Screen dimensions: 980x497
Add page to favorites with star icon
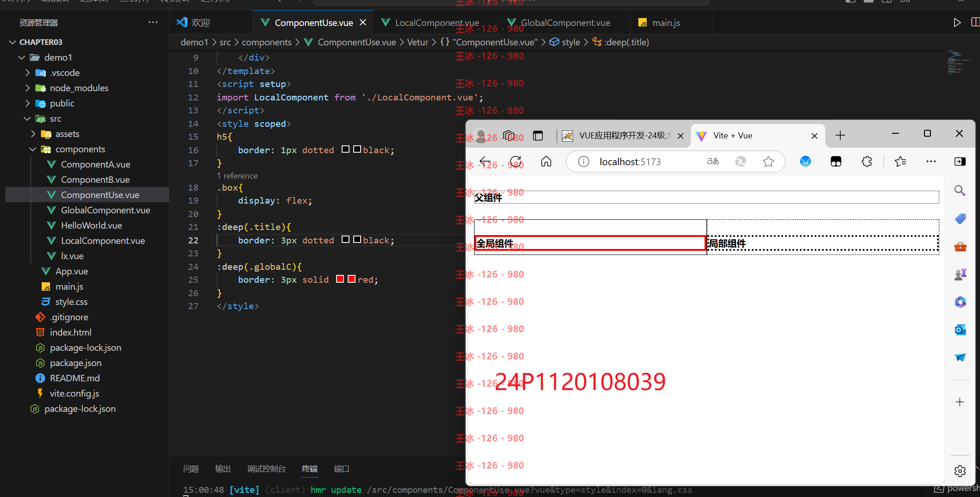click(x=768, y=162)
